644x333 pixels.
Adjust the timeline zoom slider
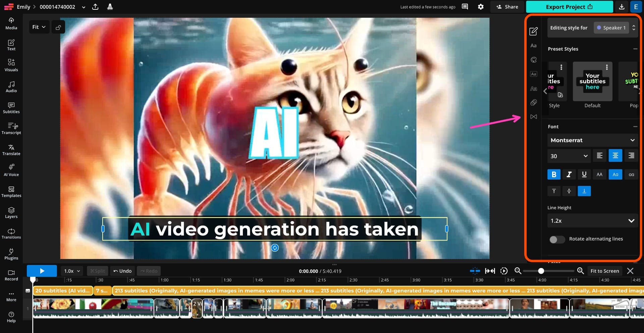pos(540,271)
